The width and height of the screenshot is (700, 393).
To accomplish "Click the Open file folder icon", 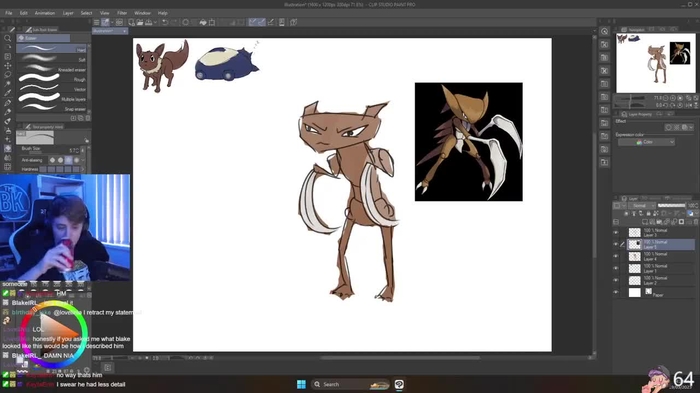I will pyautogui.click(x=140, y=22).
